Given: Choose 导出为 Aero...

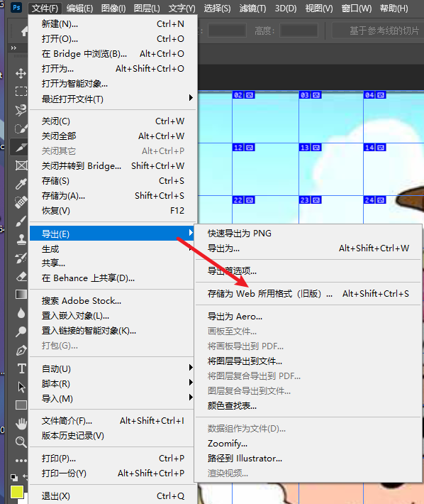Looking at the screenshot, I should (308, 317).
